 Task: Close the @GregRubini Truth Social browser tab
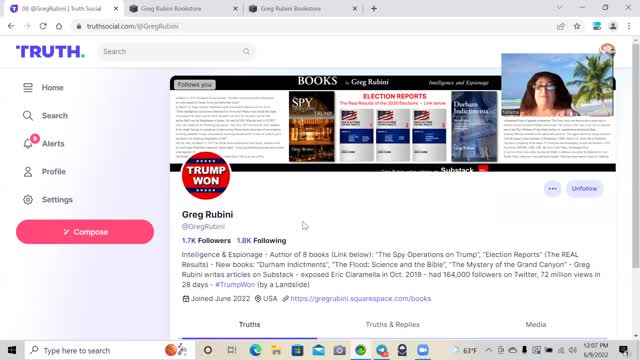(x=116, y=9)
